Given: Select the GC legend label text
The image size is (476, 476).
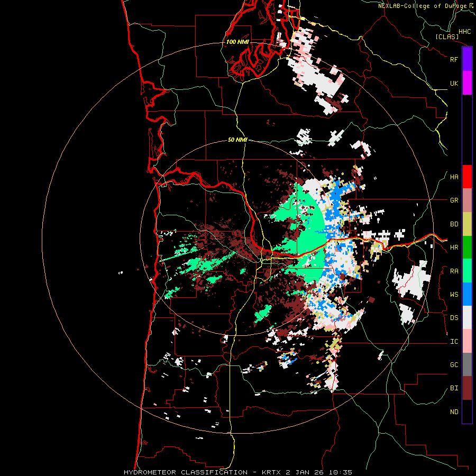Looking at the screenshot, I should (x=454, y=365).
